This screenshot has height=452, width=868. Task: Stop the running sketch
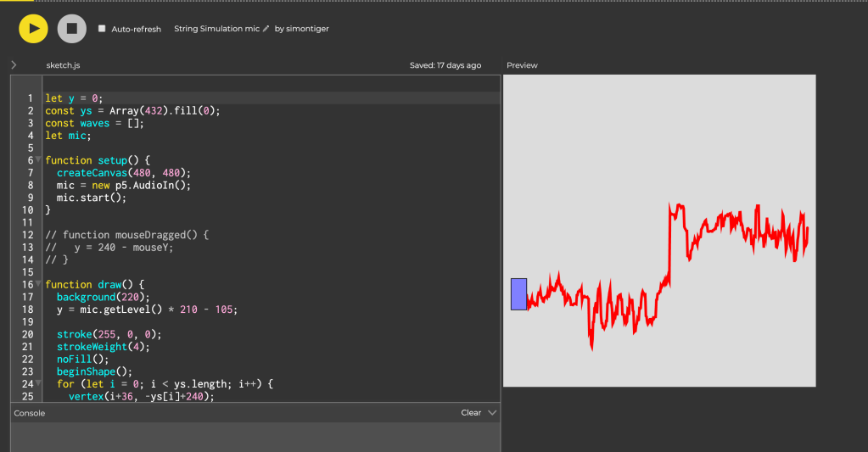[72, 29]
